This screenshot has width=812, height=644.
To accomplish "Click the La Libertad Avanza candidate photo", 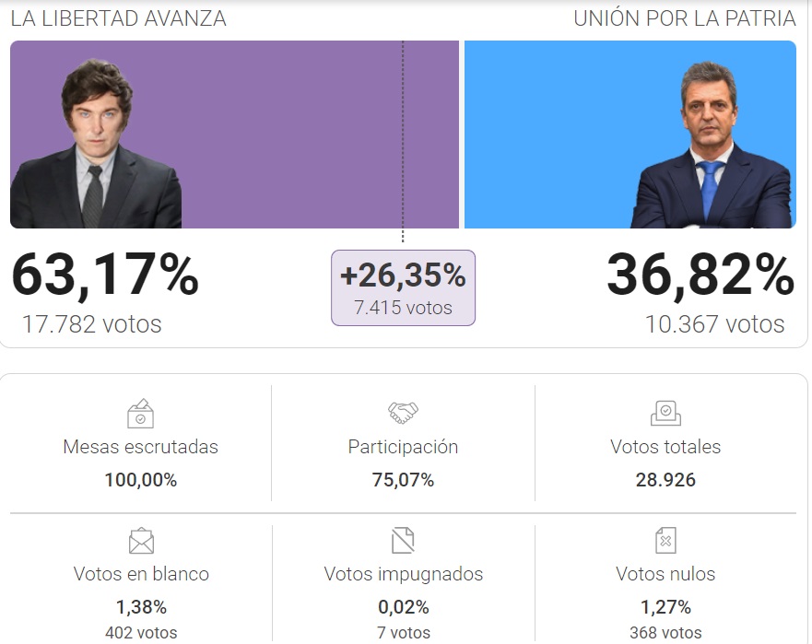I will click(96, 144).
